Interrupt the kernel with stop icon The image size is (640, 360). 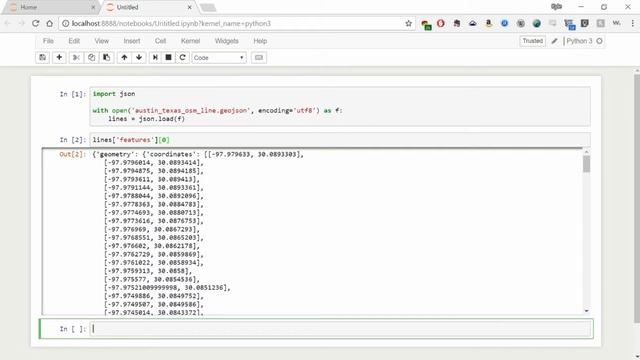[x=168, y=58]
